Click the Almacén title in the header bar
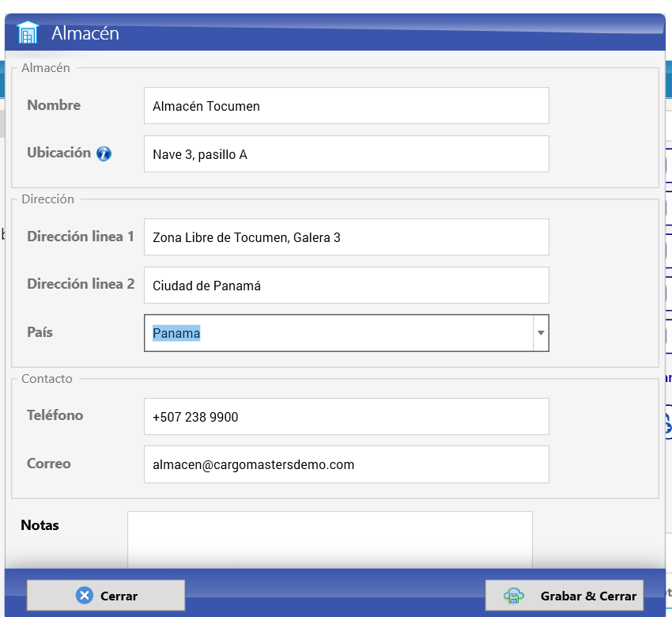 tap(85, 33)
